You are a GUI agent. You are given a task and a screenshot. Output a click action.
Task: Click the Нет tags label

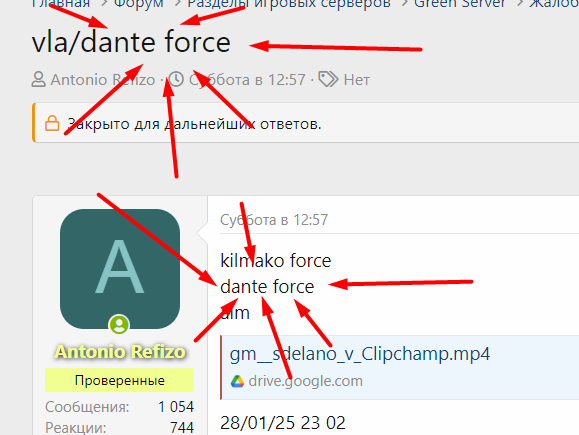356,80
